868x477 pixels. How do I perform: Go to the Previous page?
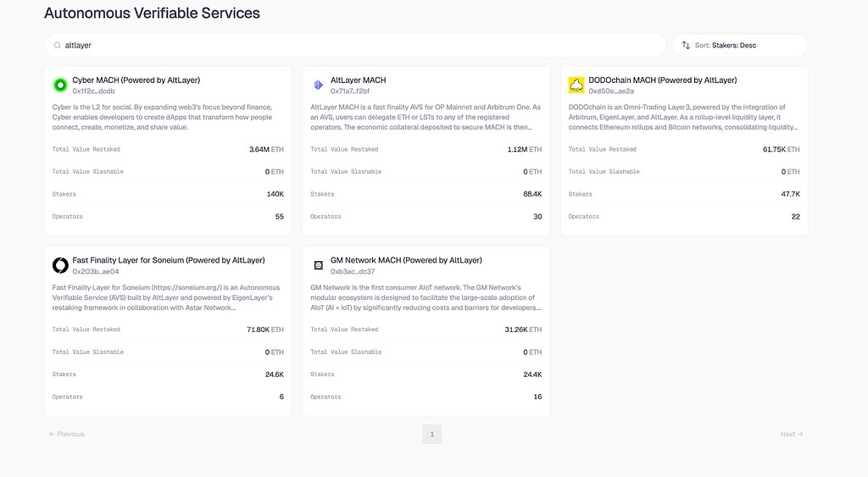click(x=67, y=434)
